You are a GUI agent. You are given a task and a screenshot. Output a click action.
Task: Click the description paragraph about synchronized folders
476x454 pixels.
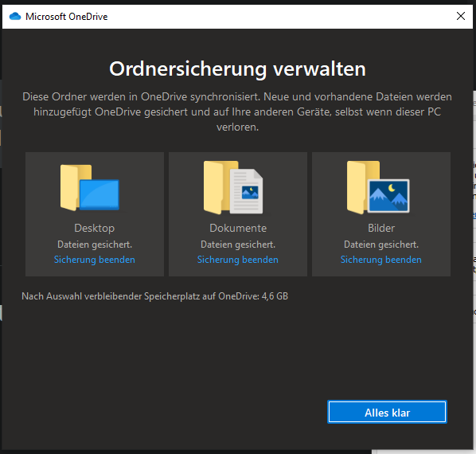click(237, 112)
